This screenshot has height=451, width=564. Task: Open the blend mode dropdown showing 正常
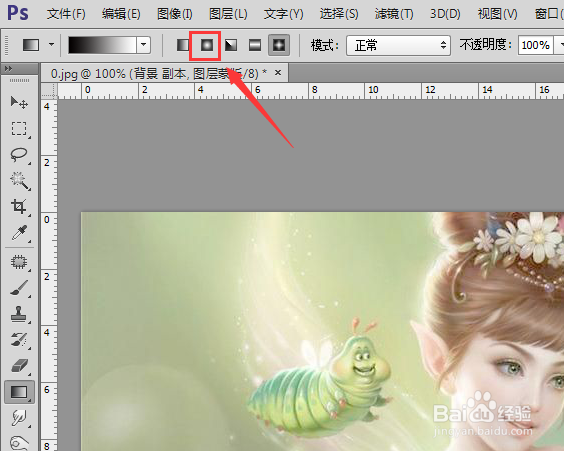click(x=398, y=45)
